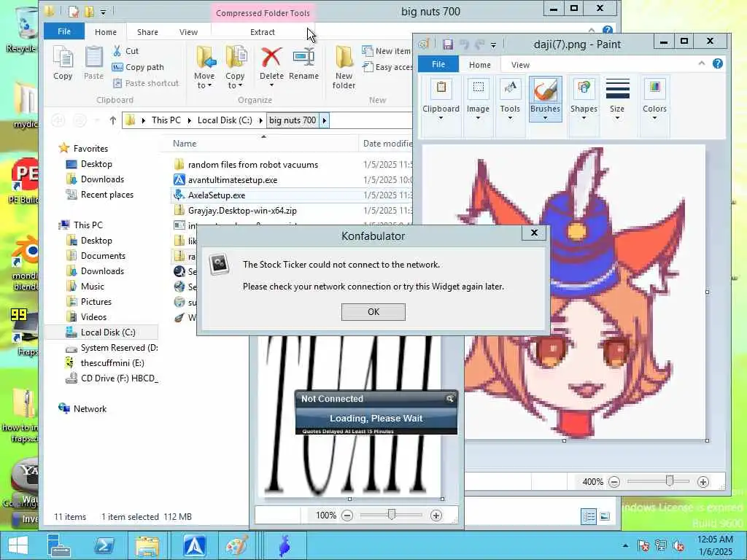The height and width of the screenshot is (560, 747).
Task: Select Music under This PC
Action: point(92,286)
